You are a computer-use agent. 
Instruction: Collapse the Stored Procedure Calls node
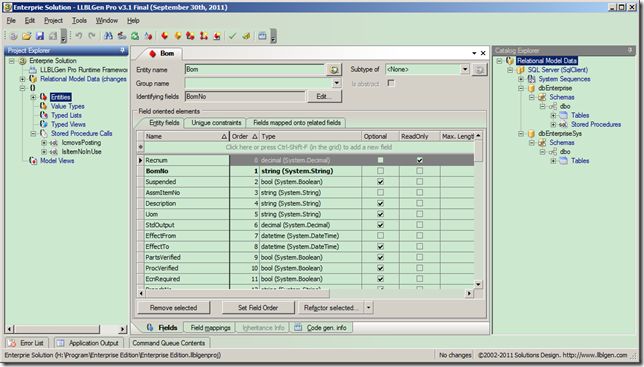click(x=33, y=133)
